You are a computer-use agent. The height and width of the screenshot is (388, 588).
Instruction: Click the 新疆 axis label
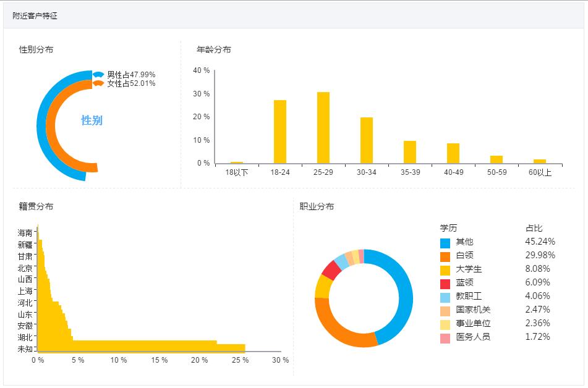tap(25, 245)
